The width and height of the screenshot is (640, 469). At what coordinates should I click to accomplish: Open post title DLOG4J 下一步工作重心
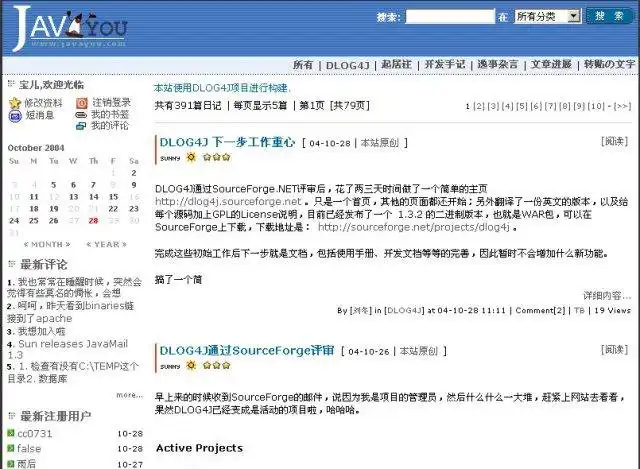click(227, 142)
